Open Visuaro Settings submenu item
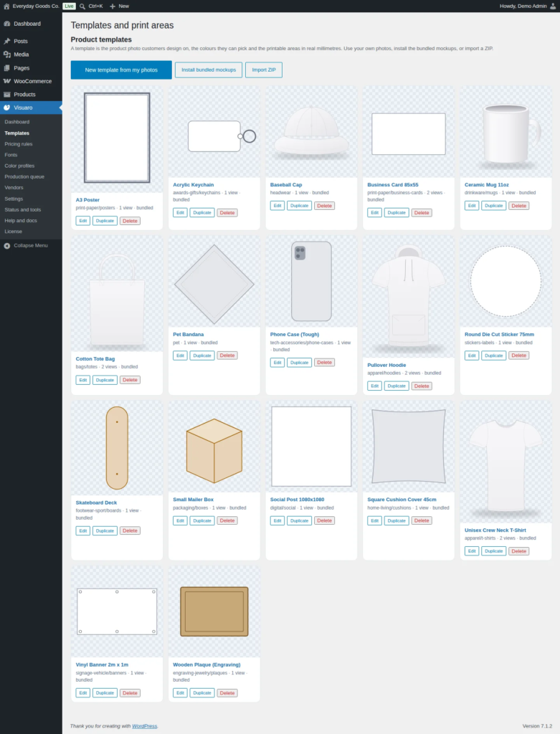This screenshot has width=560, height=734. tap(14, 199)
